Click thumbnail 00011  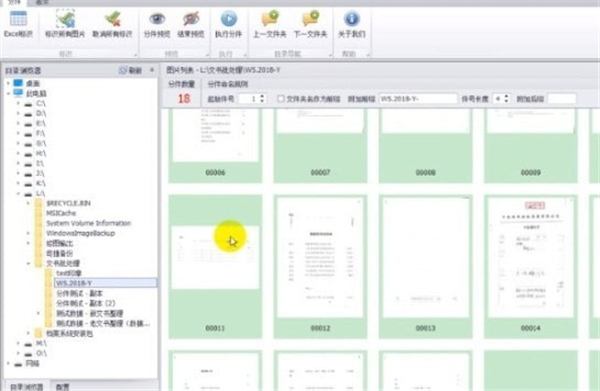click(215, 266)
